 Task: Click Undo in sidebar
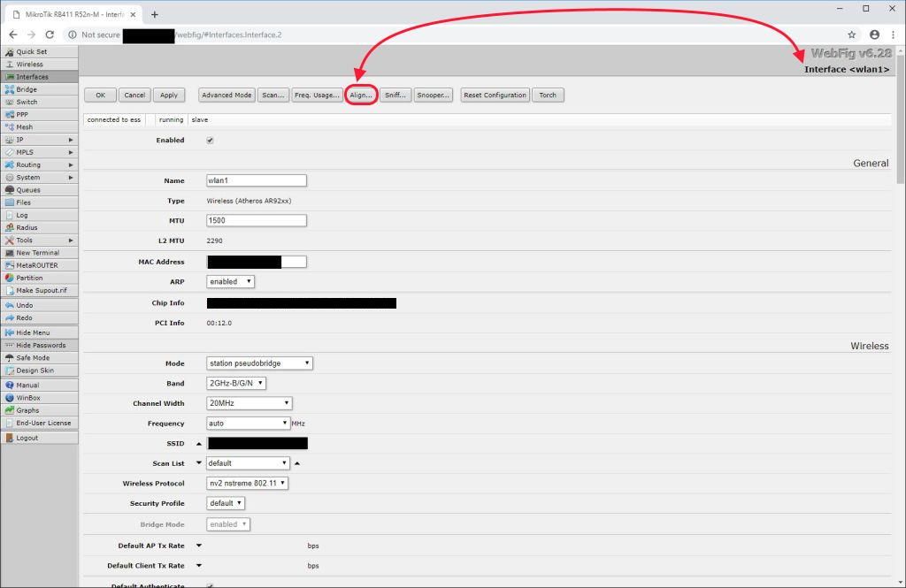pyautogui.click(x=39, y=305)
